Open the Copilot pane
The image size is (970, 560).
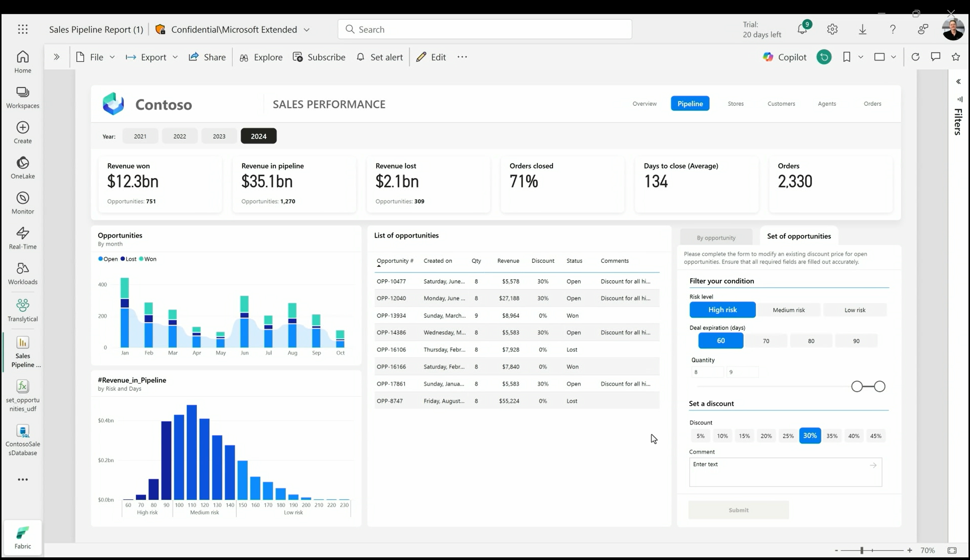[x=785, y=57]
